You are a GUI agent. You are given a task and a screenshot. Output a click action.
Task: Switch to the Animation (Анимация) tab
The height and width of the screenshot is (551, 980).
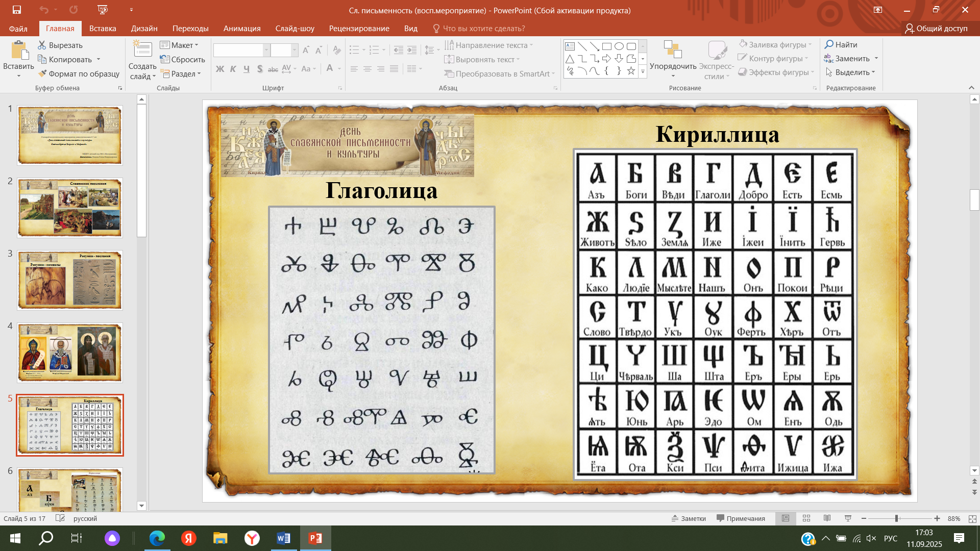(242, 29)
